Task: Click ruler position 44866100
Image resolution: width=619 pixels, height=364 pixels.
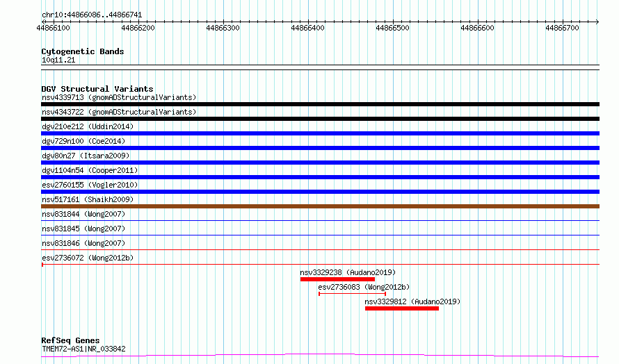Action: [54, 28]
